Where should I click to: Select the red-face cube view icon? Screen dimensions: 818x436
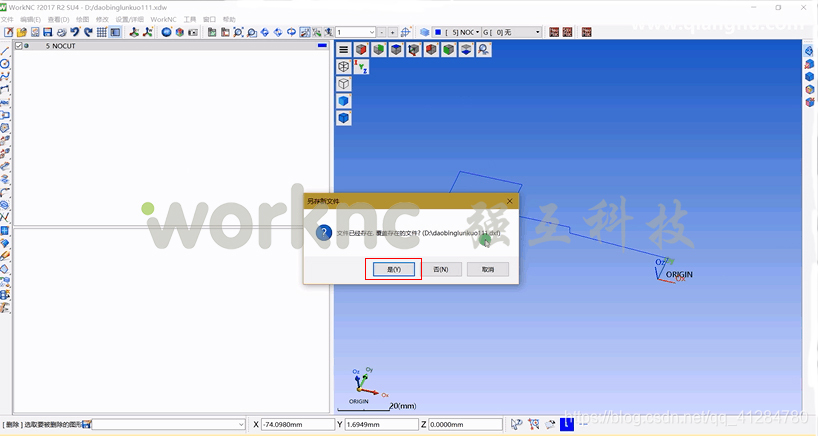tap(361, 50)
